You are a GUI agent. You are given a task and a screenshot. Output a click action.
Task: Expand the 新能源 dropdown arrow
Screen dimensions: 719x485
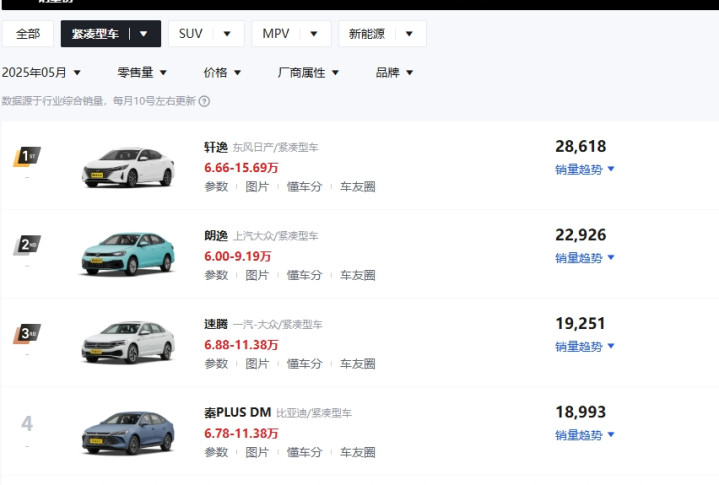409,34
